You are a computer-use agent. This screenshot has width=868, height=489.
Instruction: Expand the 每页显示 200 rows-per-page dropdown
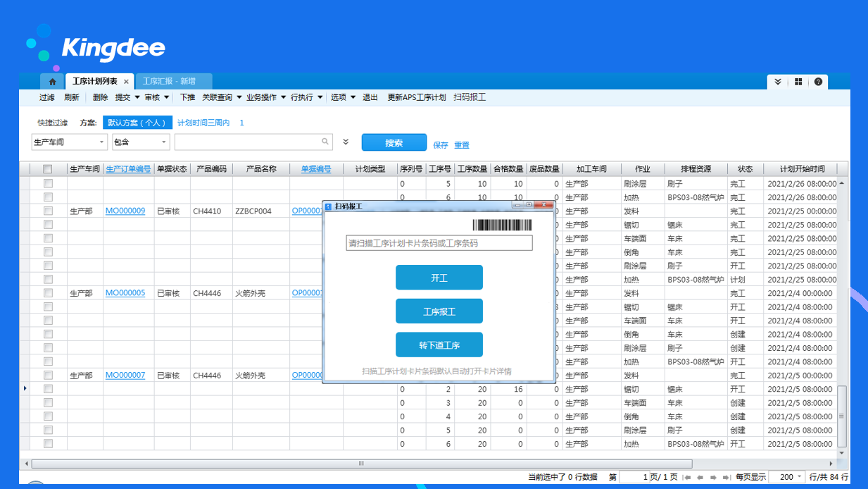coord(800,478)
